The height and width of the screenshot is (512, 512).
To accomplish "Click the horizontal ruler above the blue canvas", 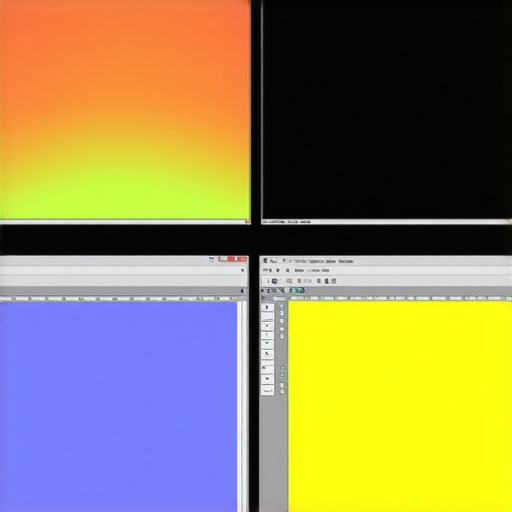I will [x=120, y=299].
